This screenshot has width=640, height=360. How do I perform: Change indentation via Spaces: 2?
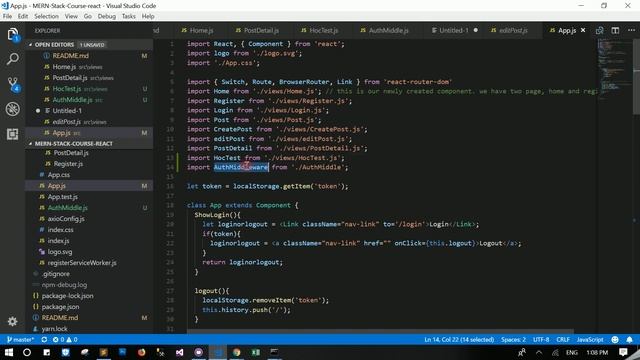tap(513, 340)
